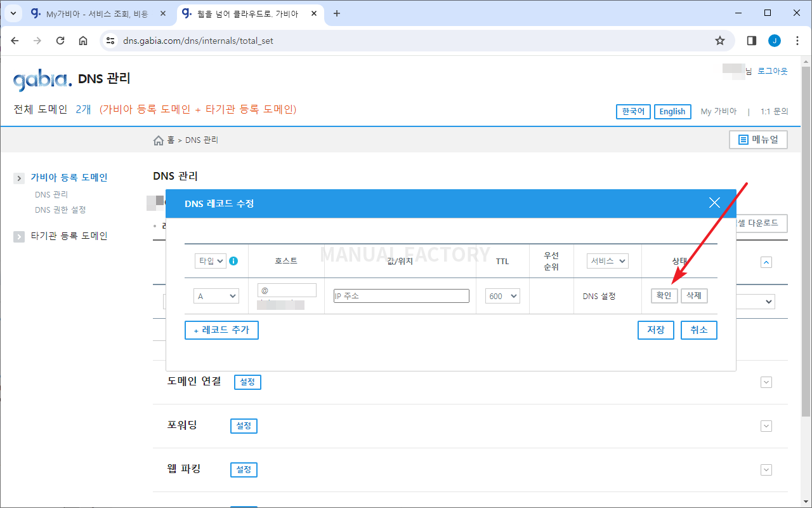This screenshot has height=508, width=812.
Task: Switch language to English
Action: (x=672, y=112)
